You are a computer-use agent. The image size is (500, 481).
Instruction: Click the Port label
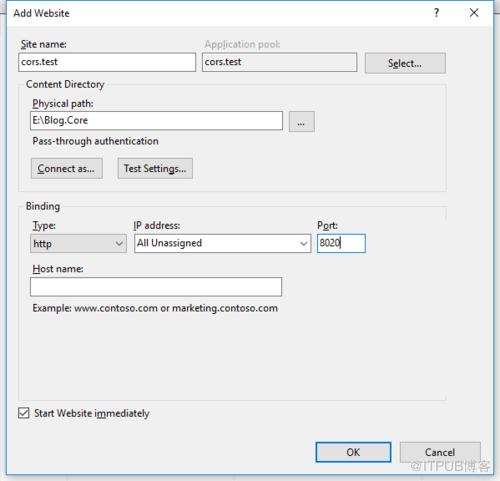[327, 226]
